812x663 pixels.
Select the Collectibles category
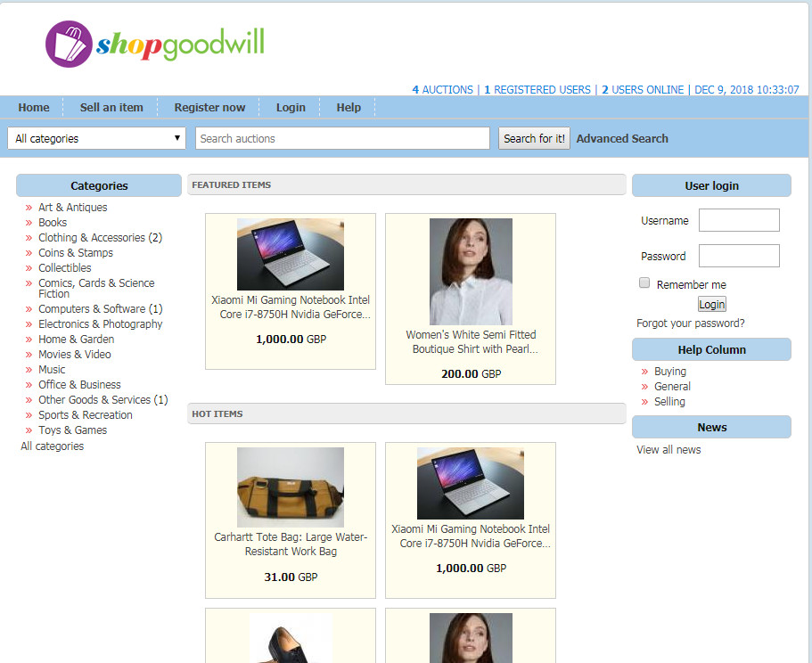[x=65, y=267]
